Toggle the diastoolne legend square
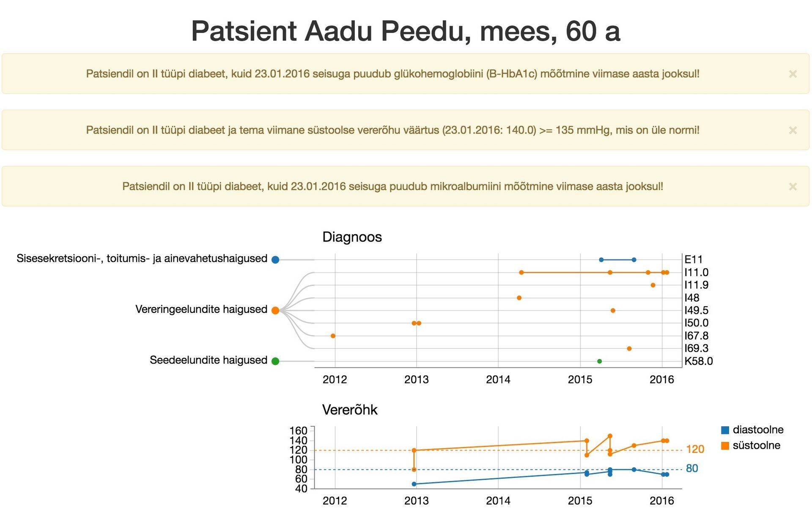The image size is (812, 510). pyautogui.click(x=725, y=430)
